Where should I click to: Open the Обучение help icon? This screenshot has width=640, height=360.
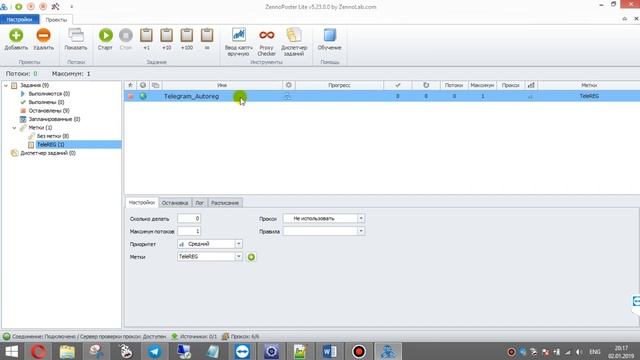pos(329,35)
